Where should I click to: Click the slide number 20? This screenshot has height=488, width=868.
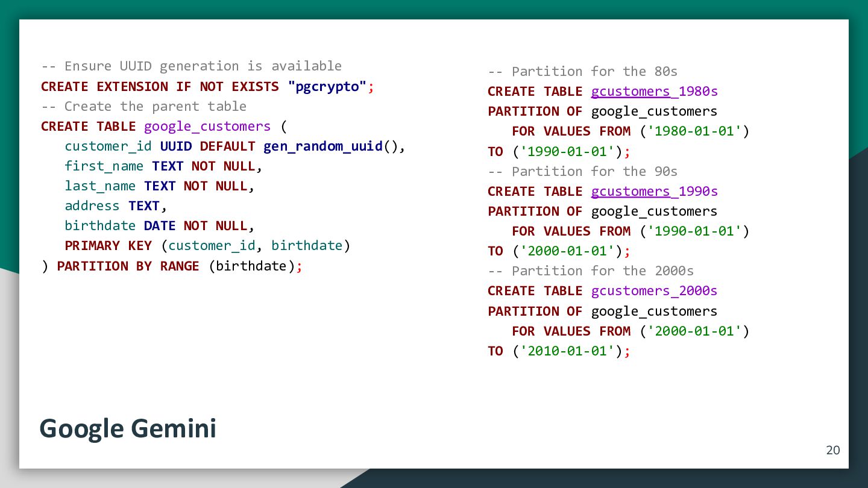click(832, 450)
